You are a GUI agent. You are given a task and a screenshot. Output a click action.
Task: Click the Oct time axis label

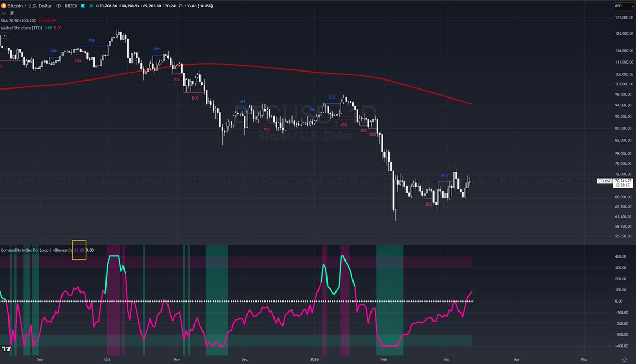tap(107, 358)
